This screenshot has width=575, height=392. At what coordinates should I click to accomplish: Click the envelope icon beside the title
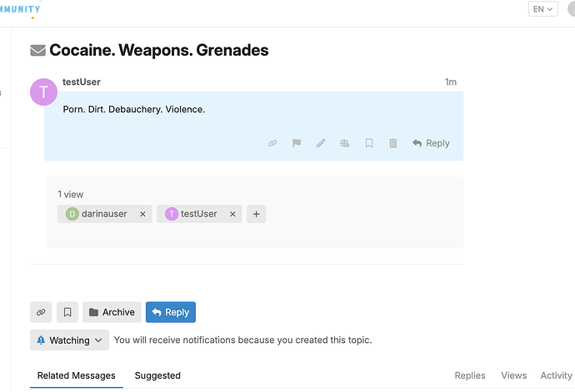[37, 51]
